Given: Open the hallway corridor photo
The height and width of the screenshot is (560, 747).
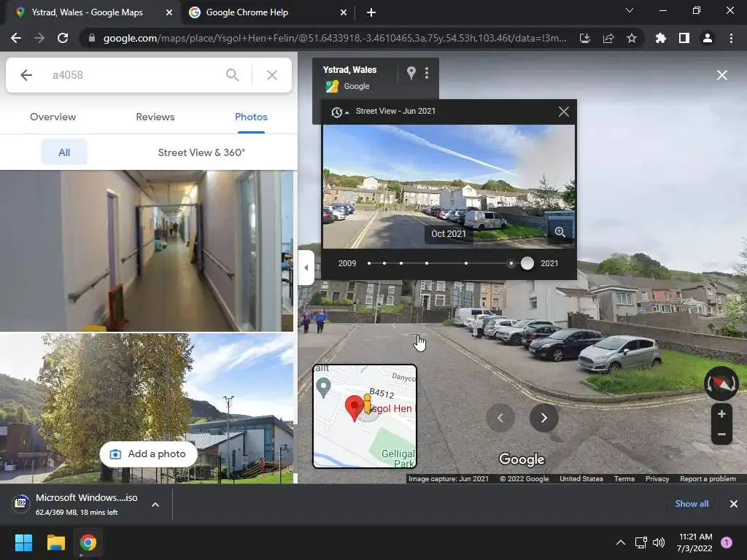Looking at the screenshot, I should click(x=147, y=251).
